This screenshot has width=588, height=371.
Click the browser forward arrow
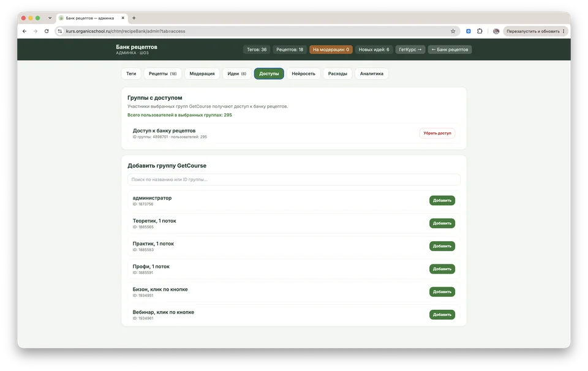coord(36,31)
